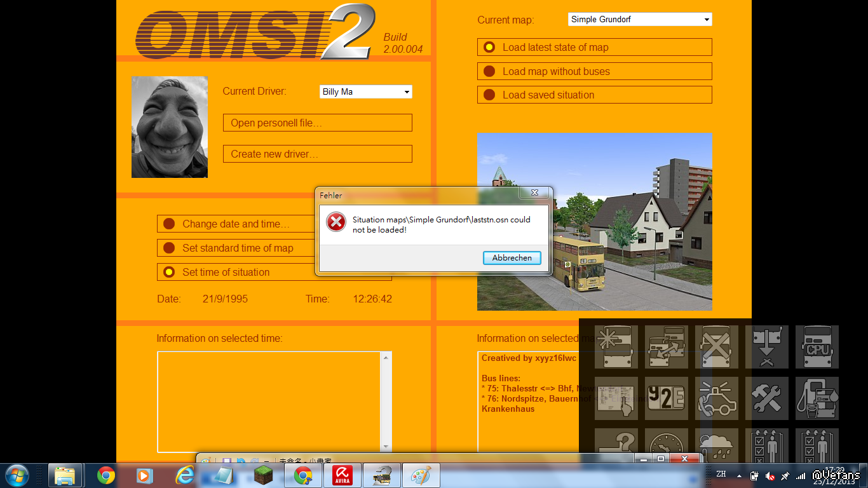Click the delete bus icon with X

click(x=717, y=347)
